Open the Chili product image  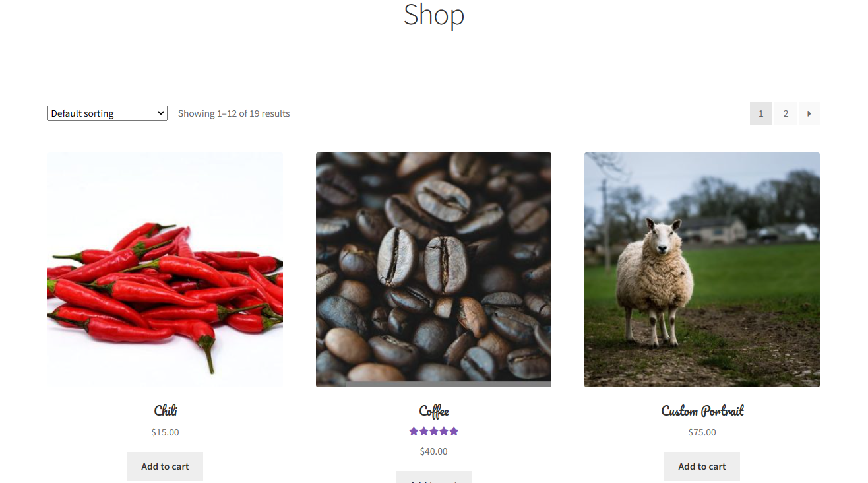tap(165, 270)
